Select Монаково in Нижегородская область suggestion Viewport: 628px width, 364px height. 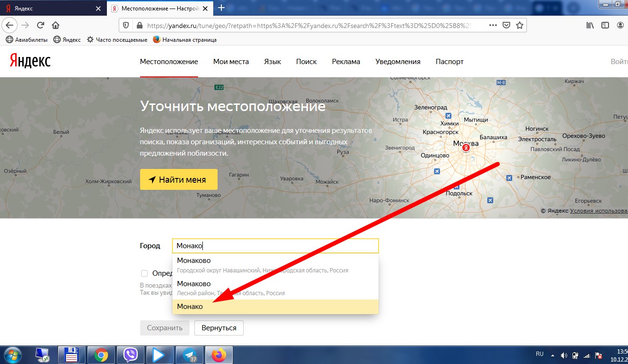point(276,265)
